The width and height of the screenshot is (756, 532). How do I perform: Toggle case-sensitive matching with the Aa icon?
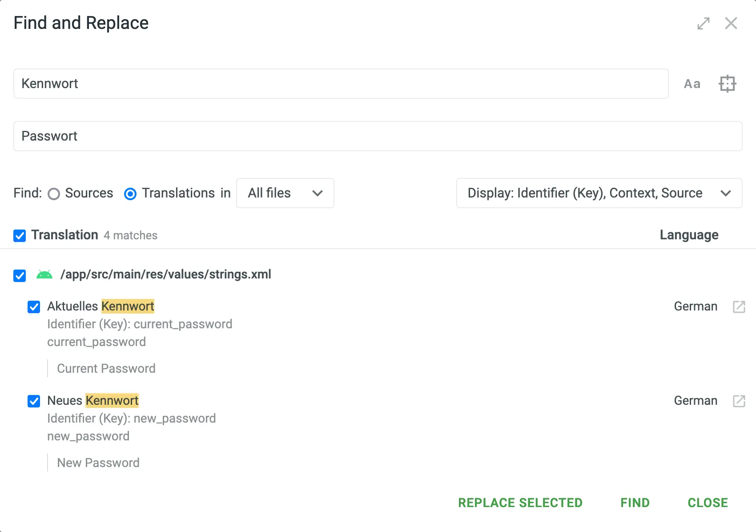click(692, 84)
